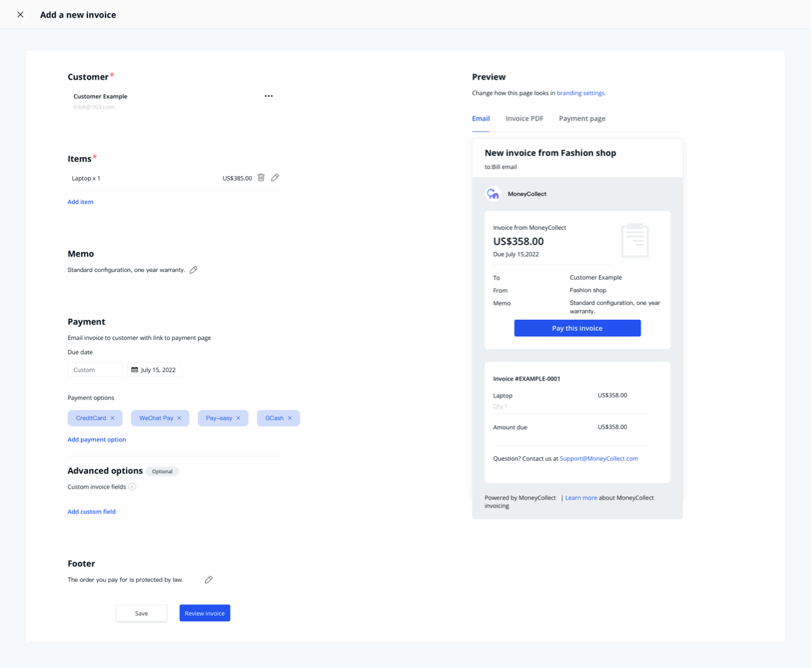Delete the Laptop item with trash icon
The height and width of the screenshot is (668, 812).
[261, 177]
